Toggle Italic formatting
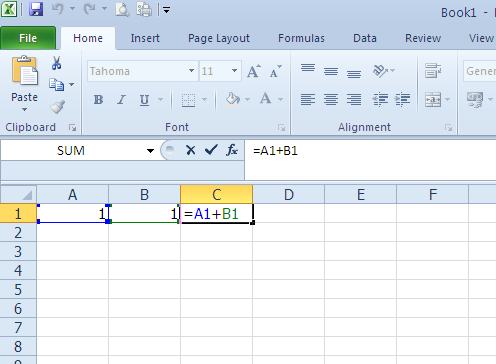 121,99
